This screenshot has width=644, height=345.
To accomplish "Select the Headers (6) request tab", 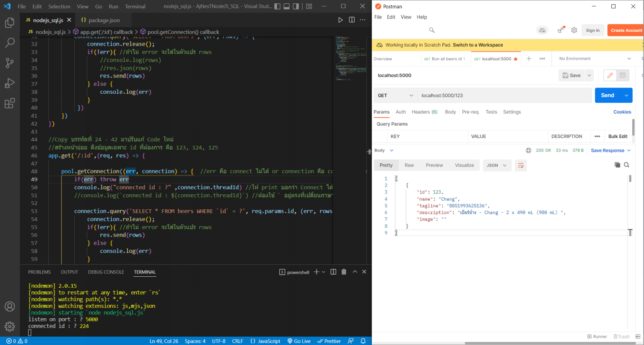I will 424,112.
